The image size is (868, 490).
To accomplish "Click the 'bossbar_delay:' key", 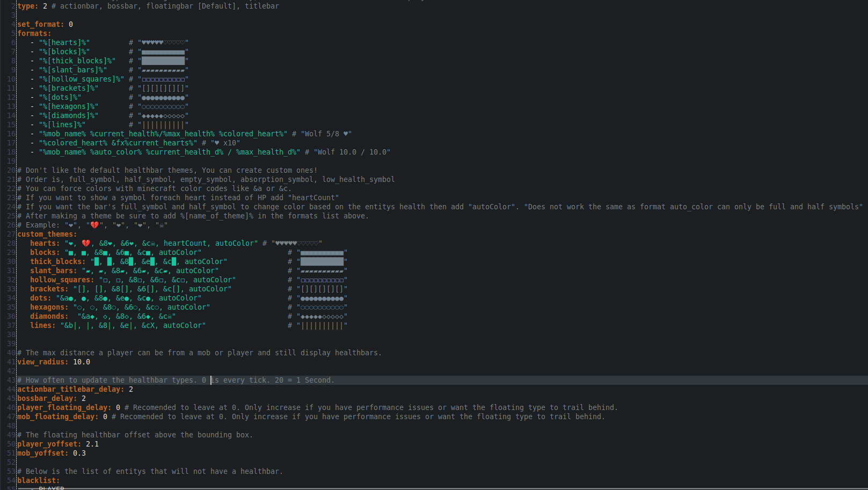I will pyautogui.click(x=47, y=398).
